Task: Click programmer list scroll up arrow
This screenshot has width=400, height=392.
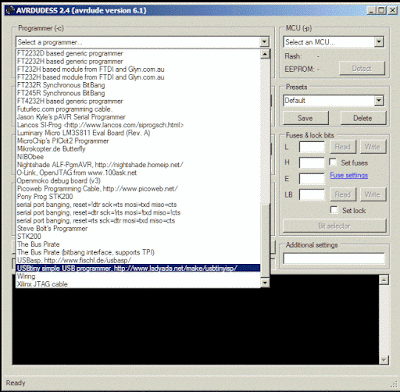Action: pyautogui.click(x=265, y=54)
